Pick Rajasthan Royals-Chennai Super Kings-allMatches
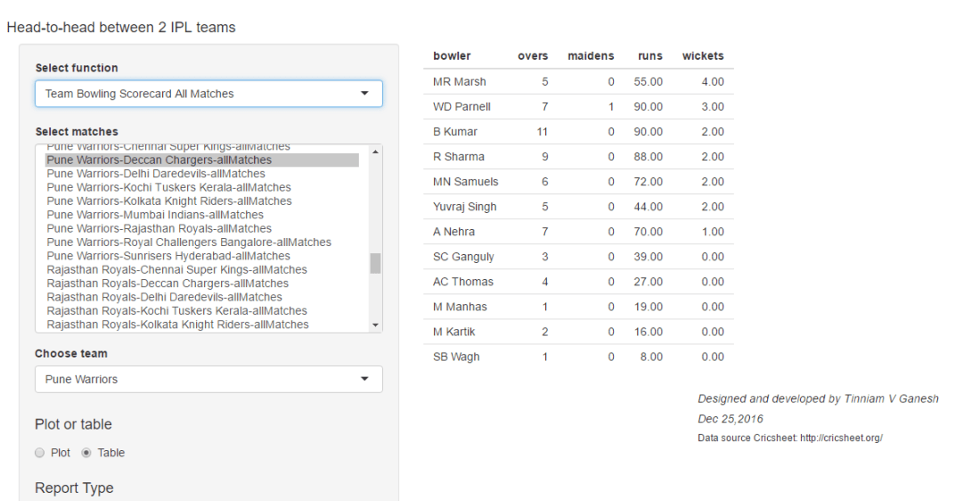The image size is (980, 501). (x=176, y=269)
